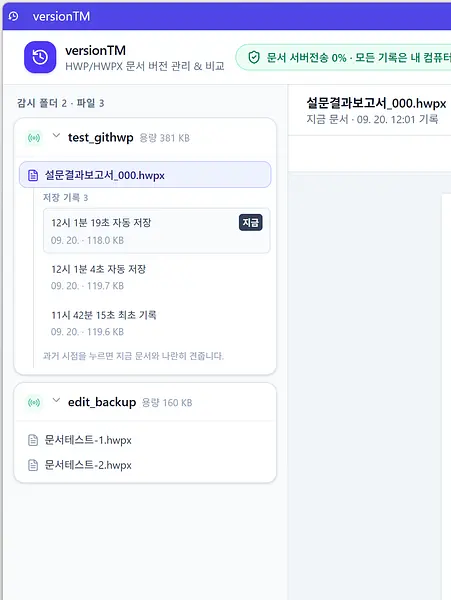The height and width of the screenshot is (600, 451).
Task: Click the shield check icon in status badge
Action: (x=254, y=57)
